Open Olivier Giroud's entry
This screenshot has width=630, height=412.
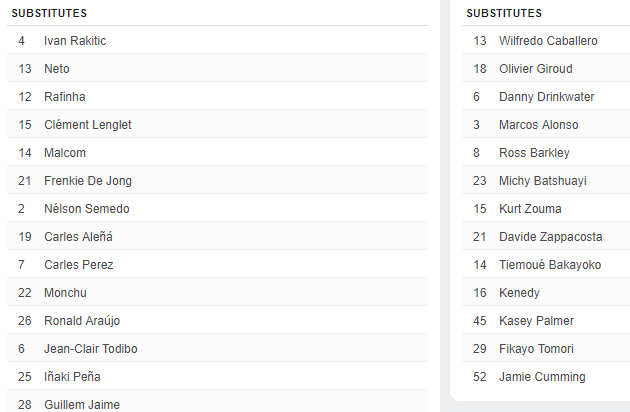point(536,69)
